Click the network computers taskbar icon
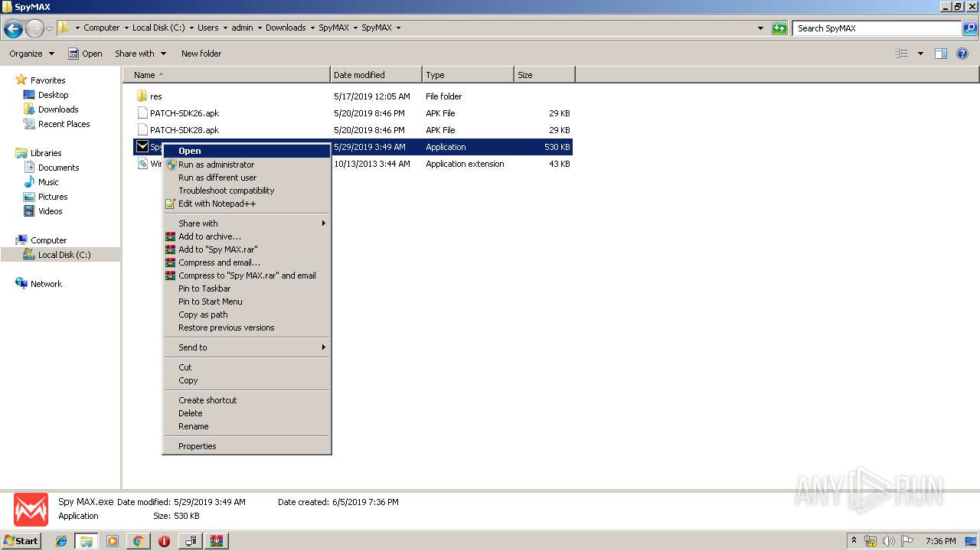980x551 pixels. click(x=190, y=541)
